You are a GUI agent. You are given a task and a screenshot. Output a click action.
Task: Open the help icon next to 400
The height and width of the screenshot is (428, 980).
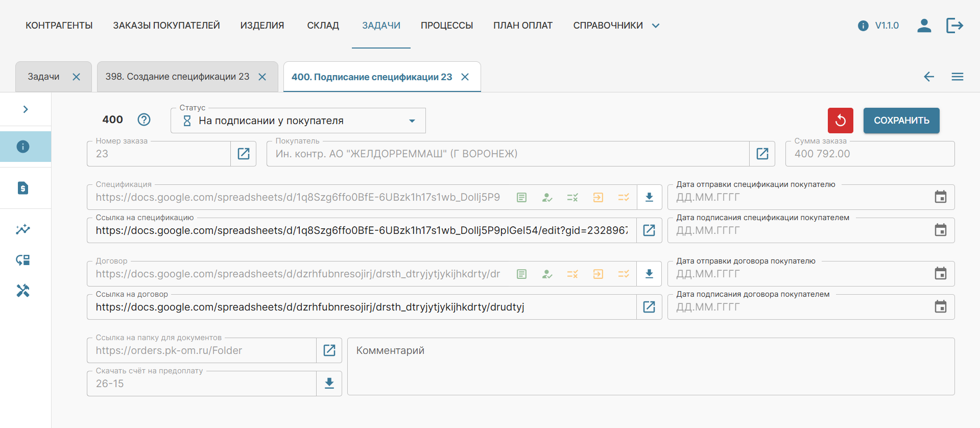pos(144,120)
